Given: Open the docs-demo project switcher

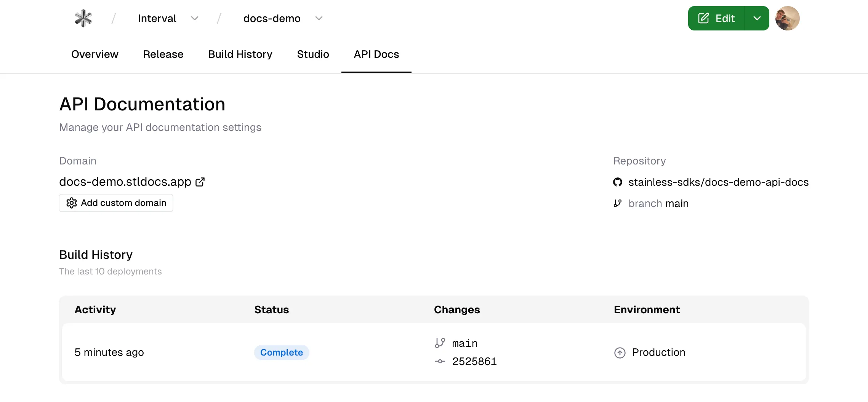Looking at the screenshot, I should click(x=319, y=18).
